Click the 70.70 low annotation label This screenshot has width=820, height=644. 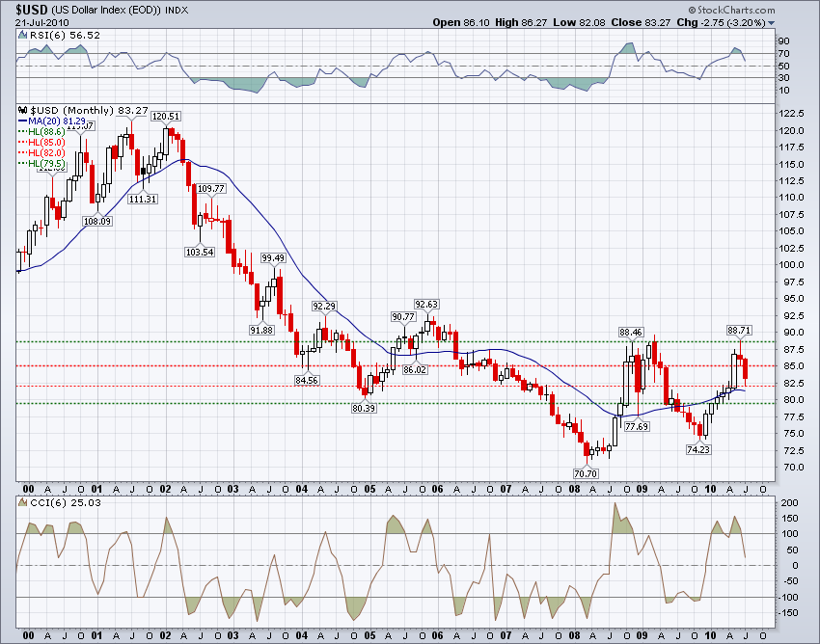pos(585,474)
